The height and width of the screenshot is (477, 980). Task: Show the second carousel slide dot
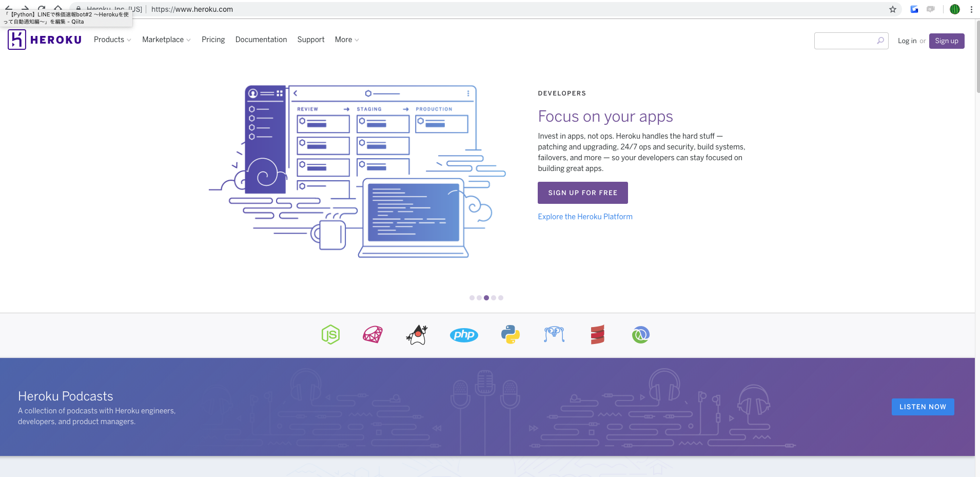click(x=479, y=298)
